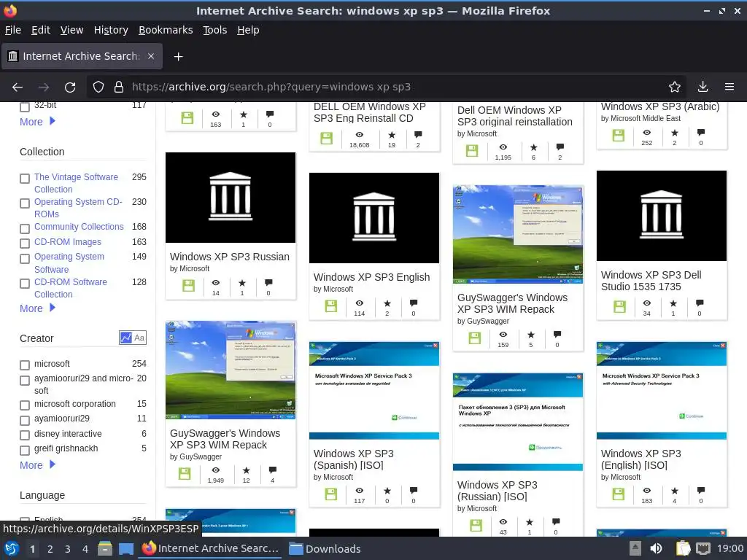Sort Creator filter alphabetically with Aa button
747x560 pixels.
pos(139,338)
